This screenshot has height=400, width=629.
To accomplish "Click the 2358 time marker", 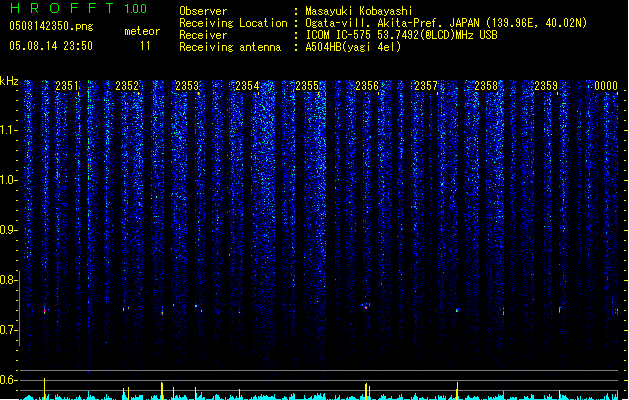I will (x=486, y=86).
